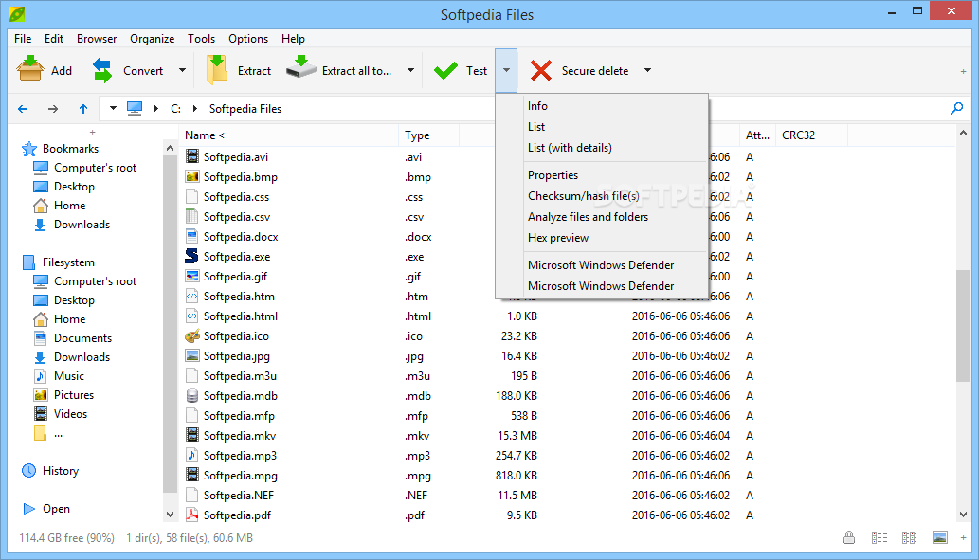The image size is (979, 560).
Task: Open the Extract all to dropdown arrow
Action: click(x=410, y=70)
